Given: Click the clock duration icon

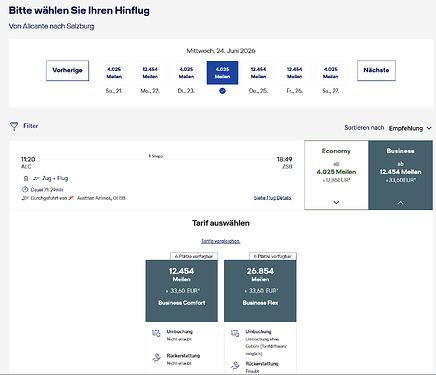Looking at the screenshot, I should tap(25, 189).
